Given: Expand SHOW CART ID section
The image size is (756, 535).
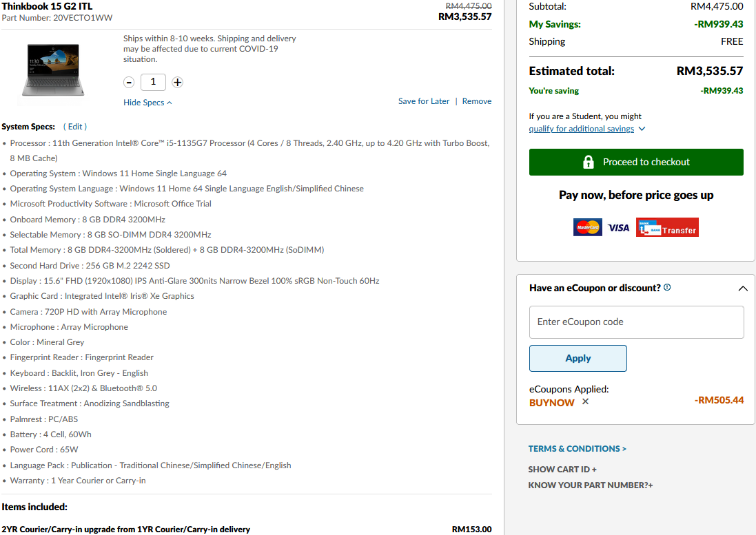Looking at the screenshot, I should tap(562, 469).
